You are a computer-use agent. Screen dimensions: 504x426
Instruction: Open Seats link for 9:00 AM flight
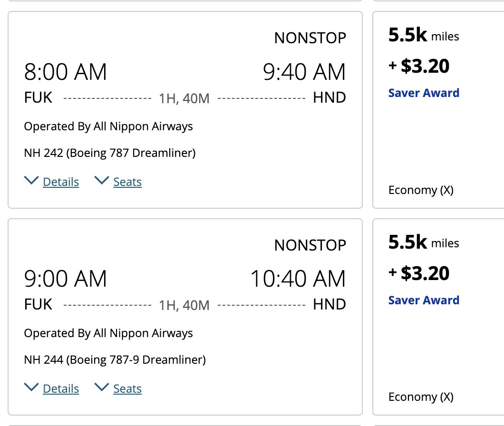(127, 389)
